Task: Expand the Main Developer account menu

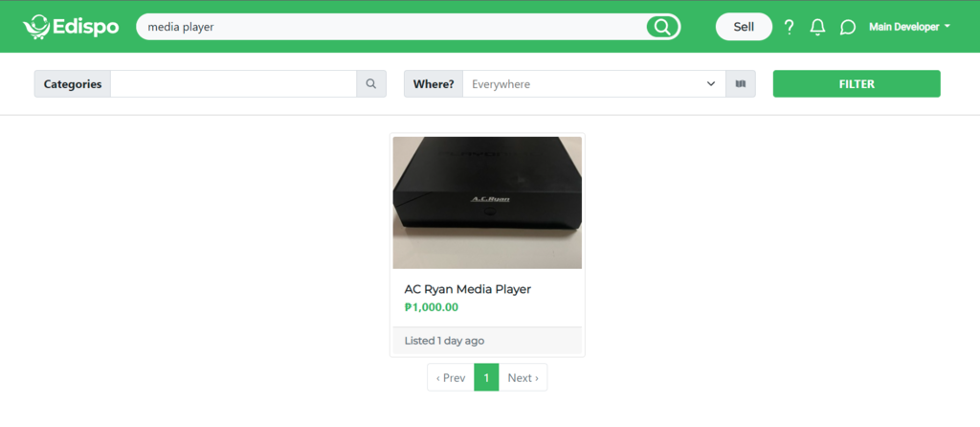Action: click(x=909, y=27)
